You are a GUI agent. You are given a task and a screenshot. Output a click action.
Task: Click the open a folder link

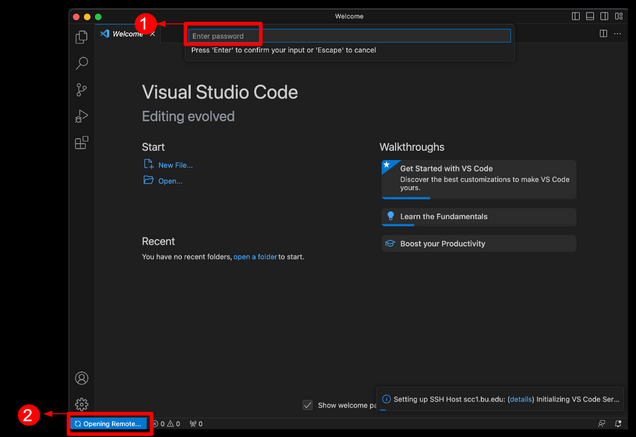(x=255, y=257)
